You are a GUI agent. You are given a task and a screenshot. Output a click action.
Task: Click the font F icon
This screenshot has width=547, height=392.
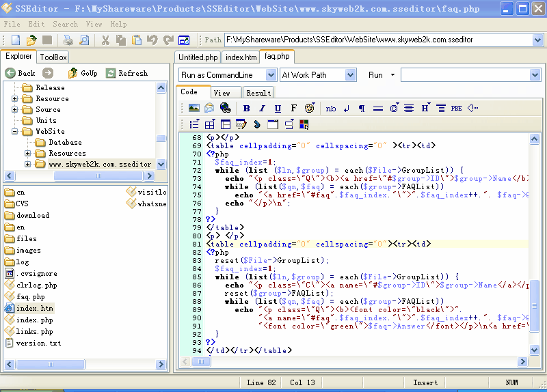(x=294, y=109)
